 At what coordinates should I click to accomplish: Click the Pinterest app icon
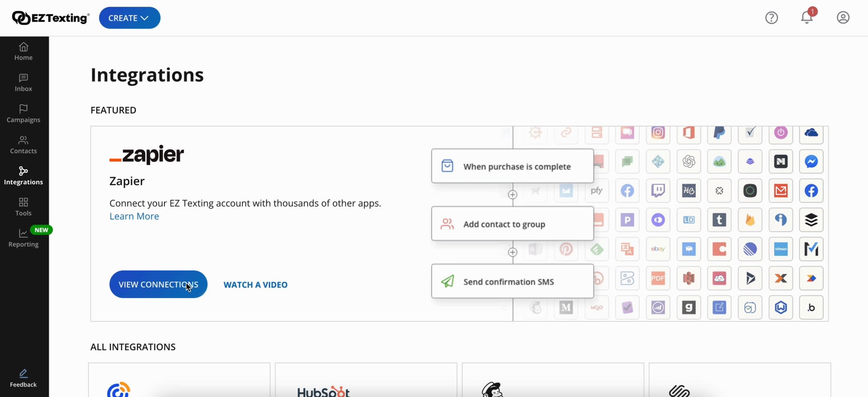[566, 249]
